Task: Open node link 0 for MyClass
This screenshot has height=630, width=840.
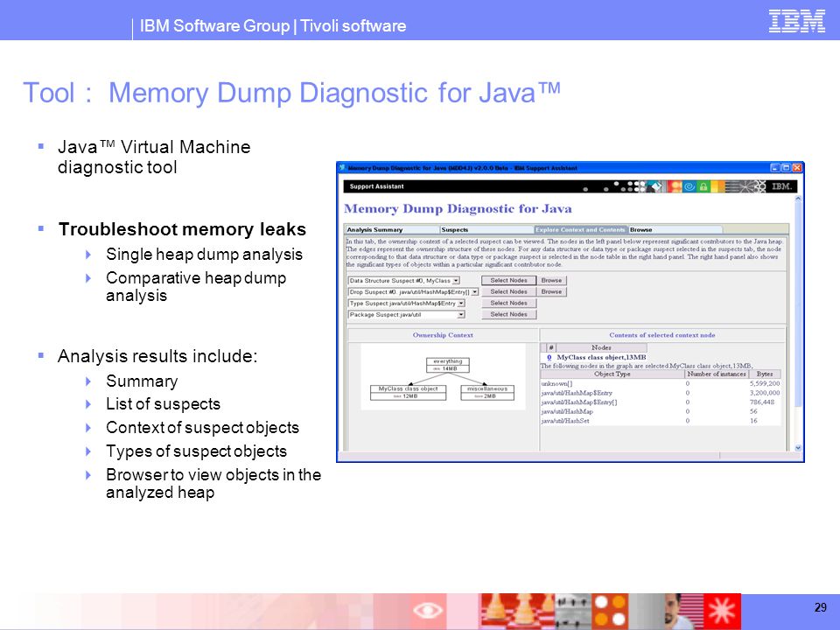Action: point(549,357)
